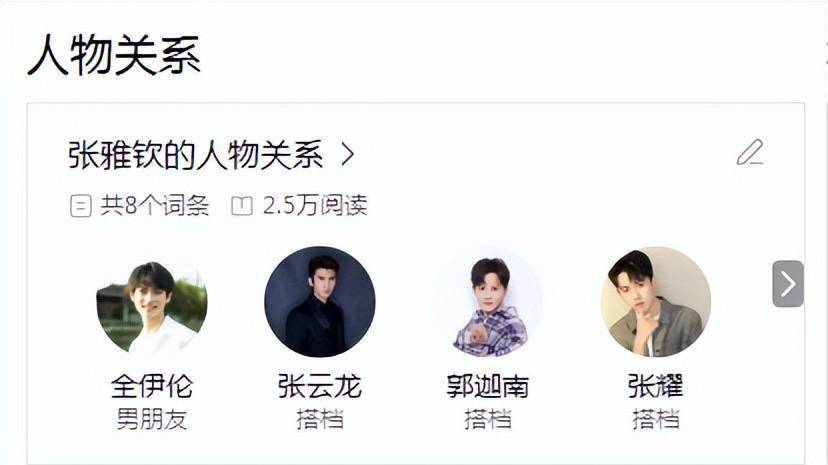Screen dimensions: 828x465
Task: Show next relationship cards with right arrow
Action: (x=788, y=283)
